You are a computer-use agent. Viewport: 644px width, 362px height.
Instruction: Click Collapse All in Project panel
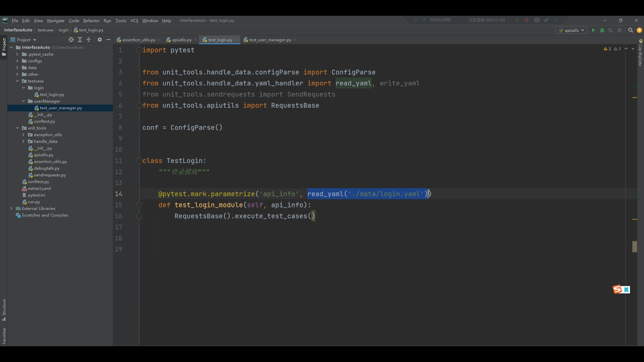tap(89, 40)
